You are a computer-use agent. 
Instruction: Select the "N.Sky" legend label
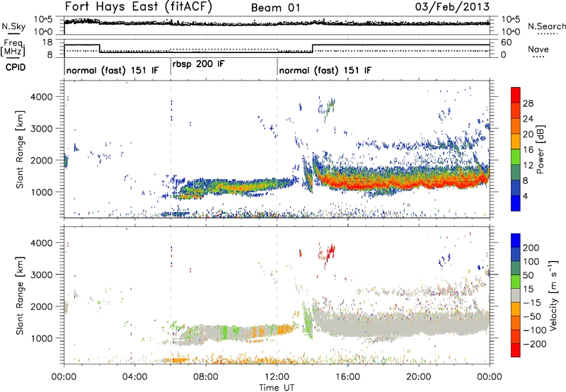click(x=13, y=26)
